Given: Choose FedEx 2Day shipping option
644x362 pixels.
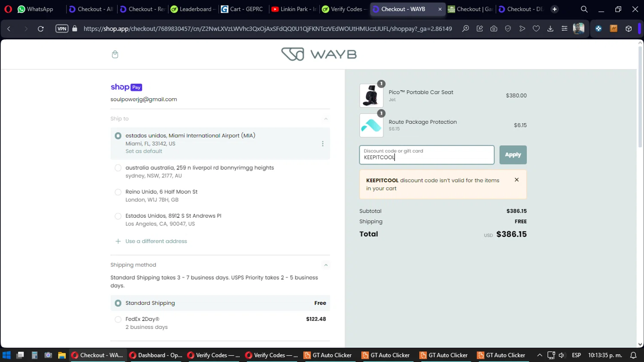Looking at the screenshot, I should point(118,319).
